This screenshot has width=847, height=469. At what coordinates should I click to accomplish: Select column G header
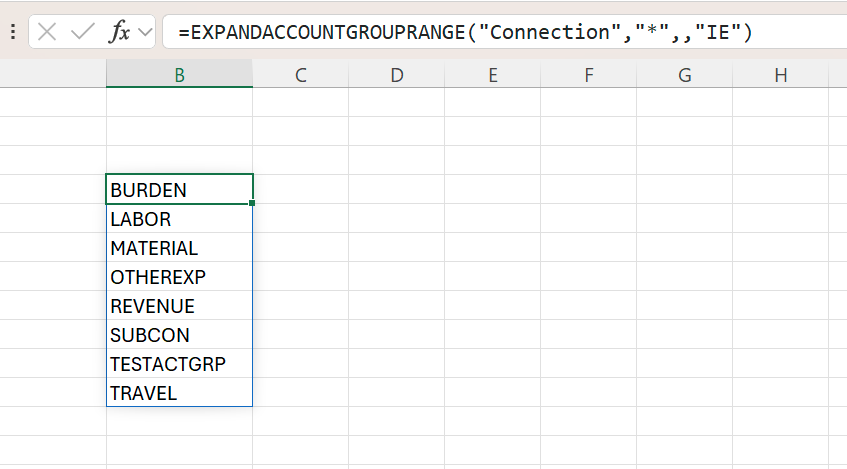tap(685, 75)
